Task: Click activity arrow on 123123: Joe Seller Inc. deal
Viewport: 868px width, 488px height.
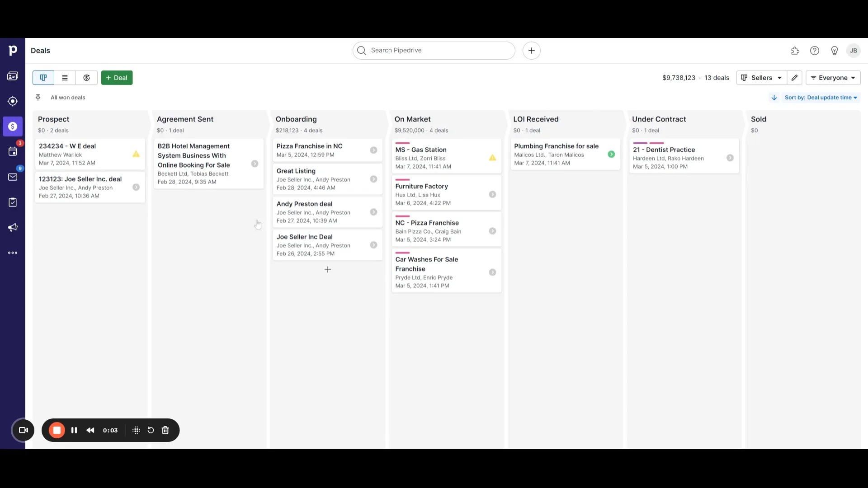Action: coord(136,187)
